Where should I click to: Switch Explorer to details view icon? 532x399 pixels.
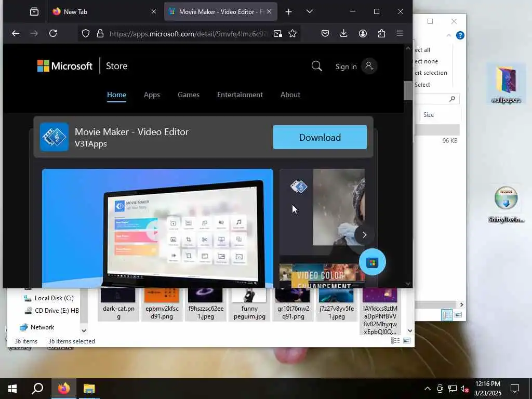(x=395, y=341)
